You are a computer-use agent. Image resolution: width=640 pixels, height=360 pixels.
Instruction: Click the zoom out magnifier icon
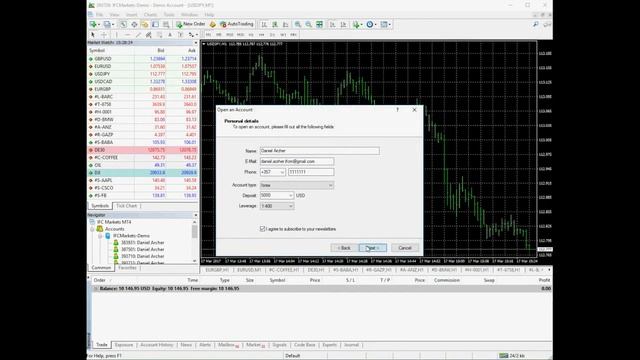309,24
